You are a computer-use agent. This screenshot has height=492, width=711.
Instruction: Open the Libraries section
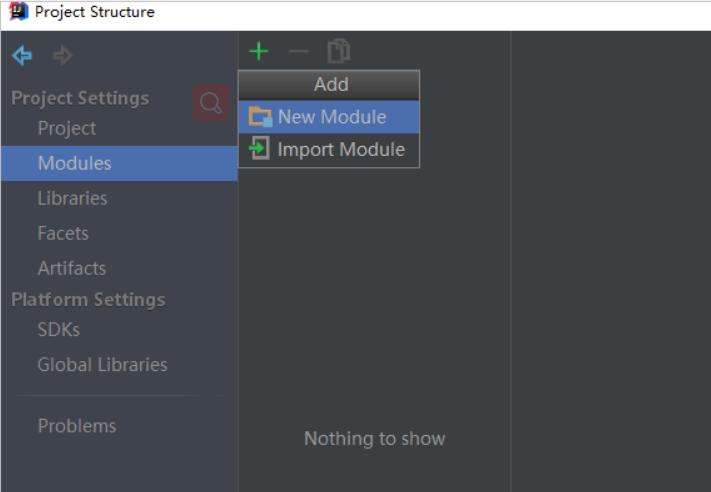(x=73, y=198)
